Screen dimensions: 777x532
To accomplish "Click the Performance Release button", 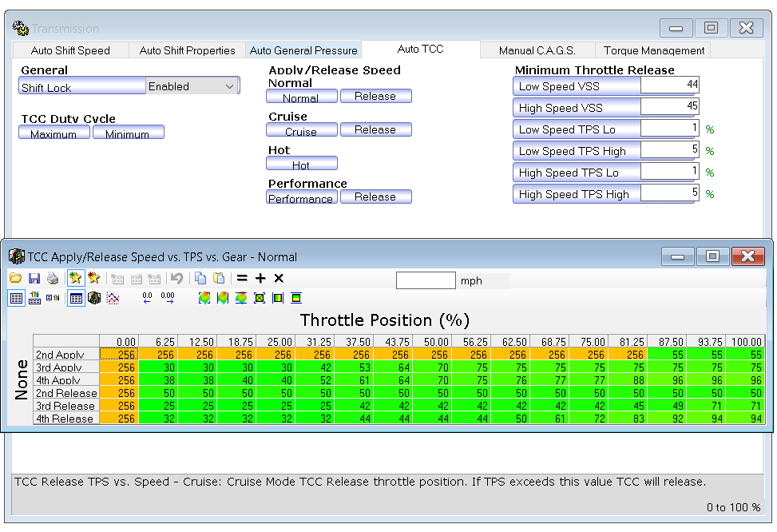I will [x=375, y=197].
